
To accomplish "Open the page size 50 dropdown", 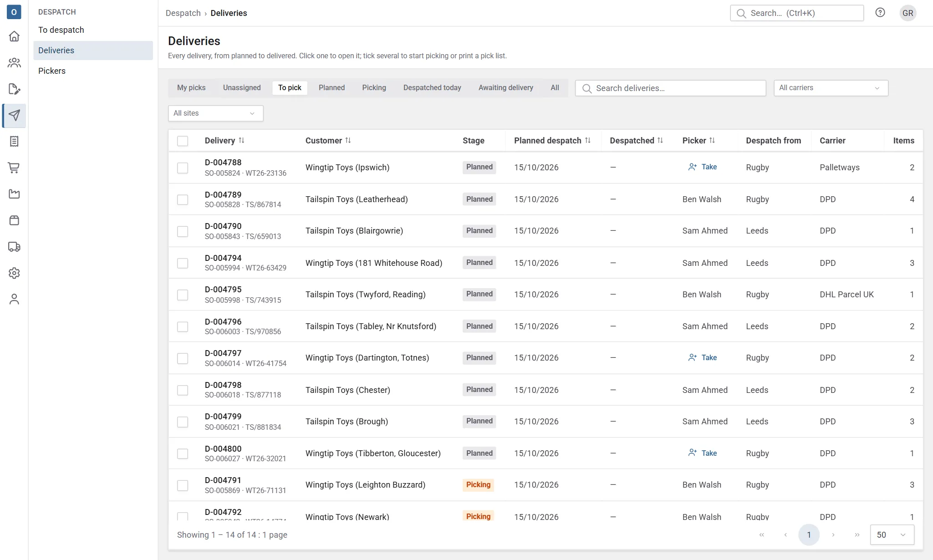I will tap(892, 535).
